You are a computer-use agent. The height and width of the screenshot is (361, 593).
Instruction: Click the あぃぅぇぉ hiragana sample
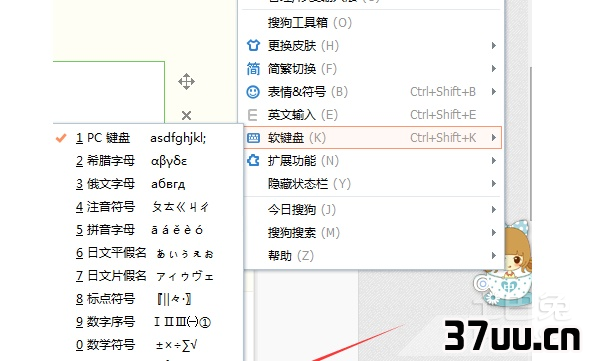pos(185,254)
